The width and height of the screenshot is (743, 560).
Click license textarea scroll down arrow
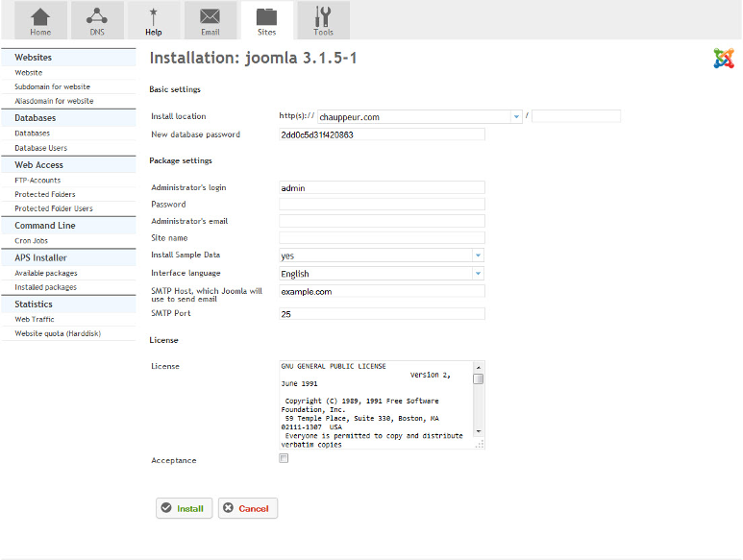[x=478, y=431]
